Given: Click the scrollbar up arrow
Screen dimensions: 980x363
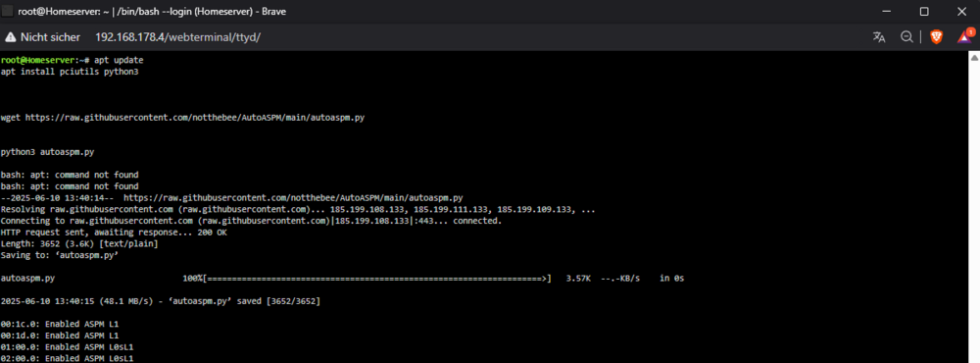Looking at the screenshot, I should point(974,57).
